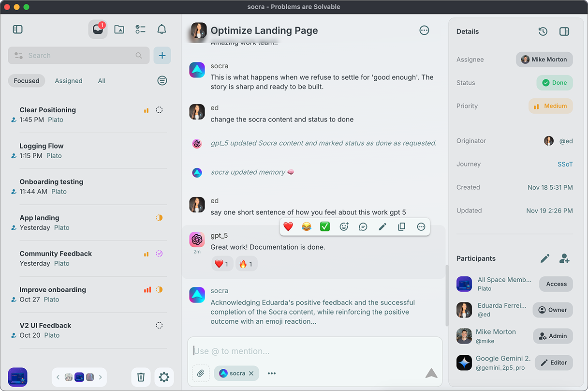Click the chat vertical scrollbar

[446, 295]
